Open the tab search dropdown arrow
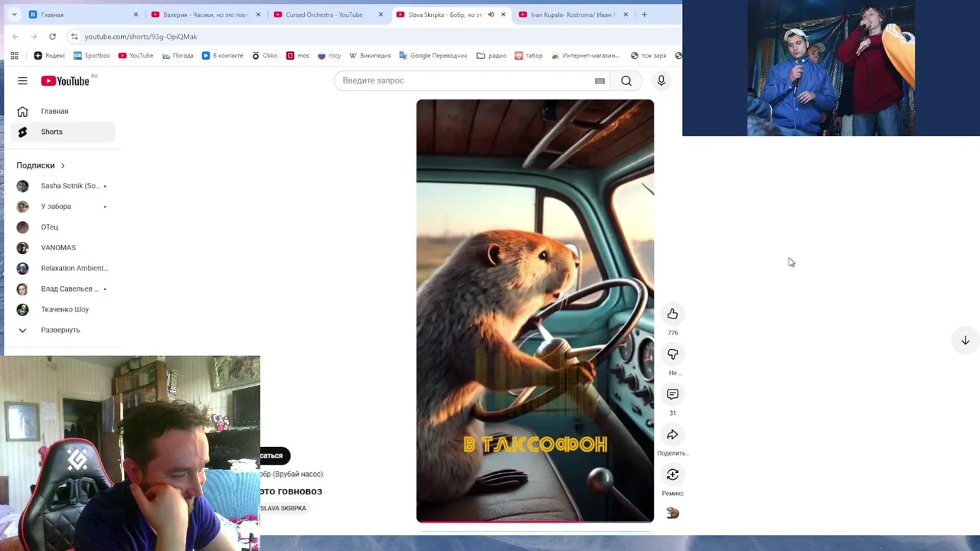Image resolution: width=980 pixels, height=551 pixels. [14, 15]
